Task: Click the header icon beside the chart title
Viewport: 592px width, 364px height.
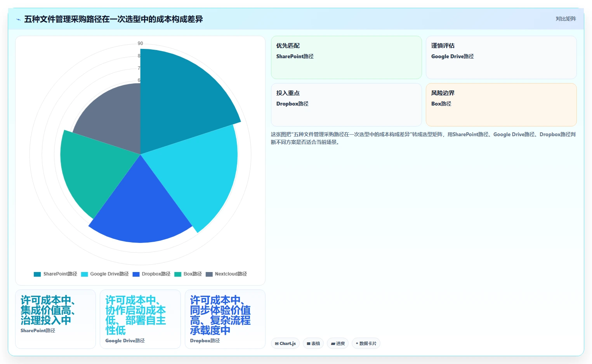Action: [x=18, y=19]
